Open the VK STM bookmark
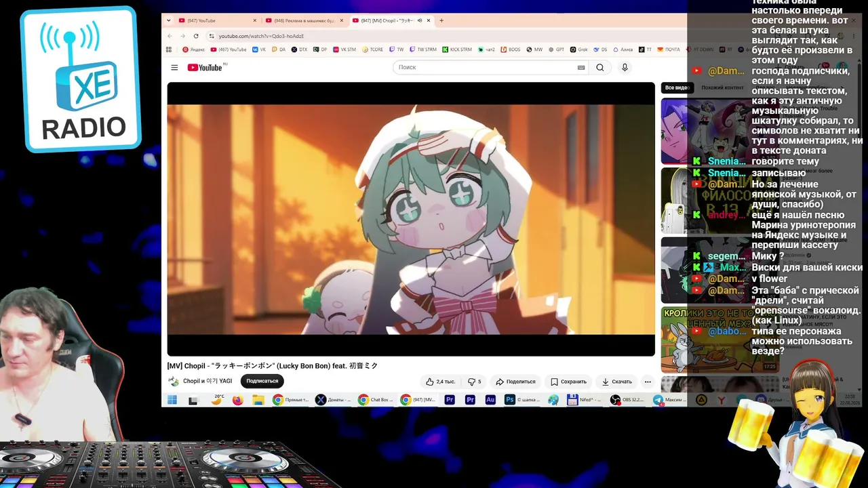868x488 pixels. pyautogui.click(x=344, y=49)
